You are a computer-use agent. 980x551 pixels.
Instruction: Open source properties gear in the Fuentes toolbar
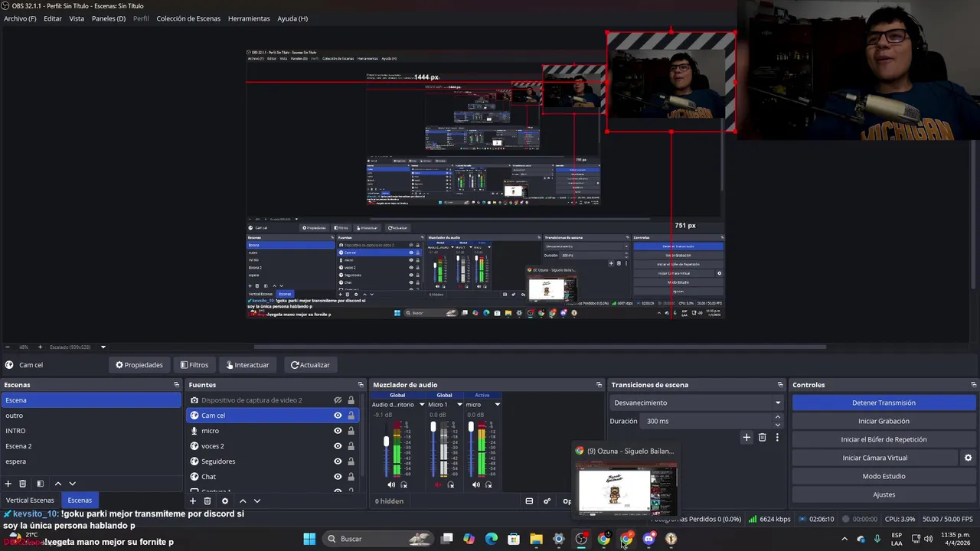pyautogui.click(x=225, y=501)
